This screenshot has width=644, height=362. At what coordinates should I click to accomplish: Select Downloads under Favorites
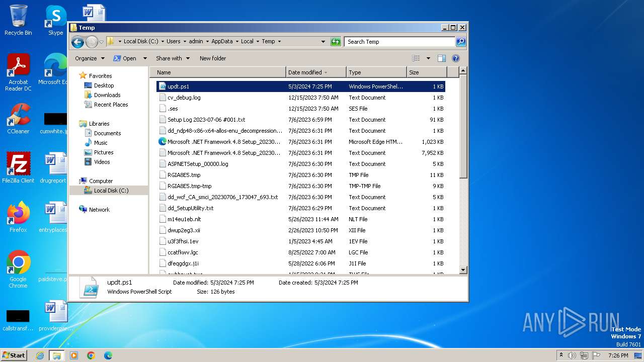coord(107,95)
